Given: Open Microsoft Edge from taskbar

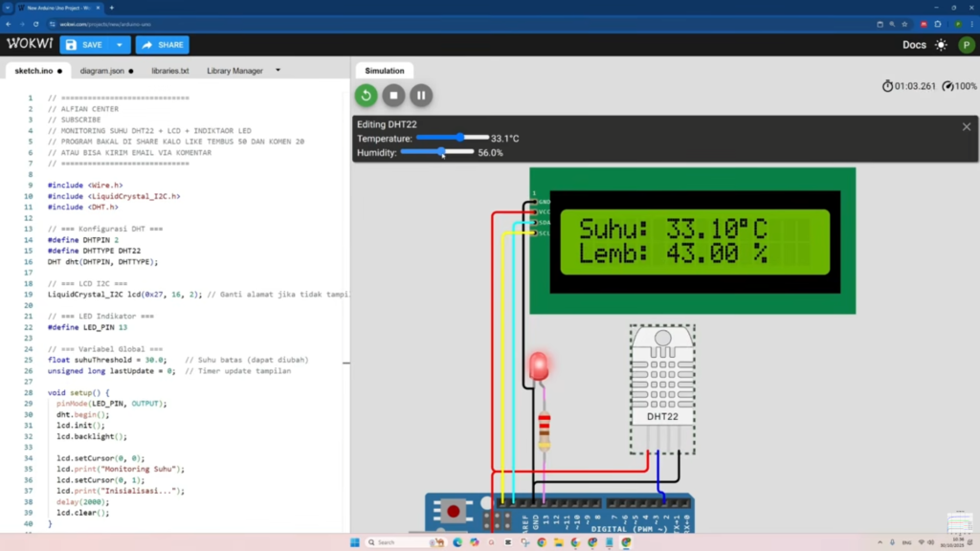Looking at the screenshot, I should 457,542.
